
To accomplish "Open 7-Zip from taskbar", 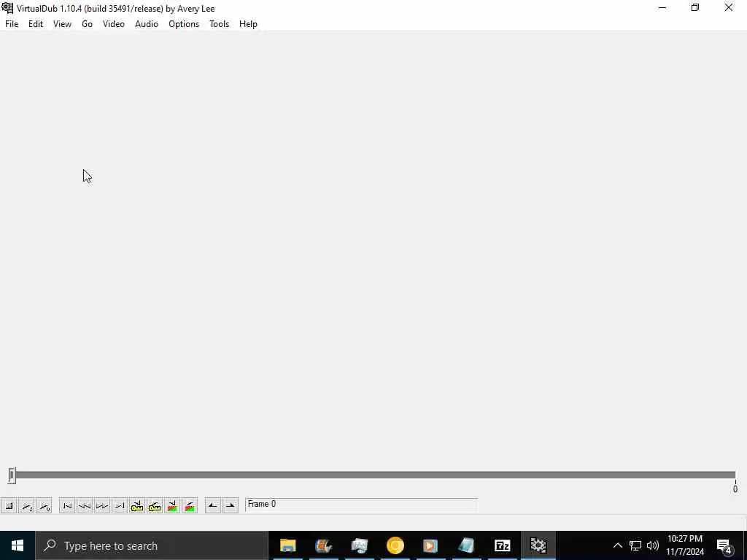I will click(502, 545).
